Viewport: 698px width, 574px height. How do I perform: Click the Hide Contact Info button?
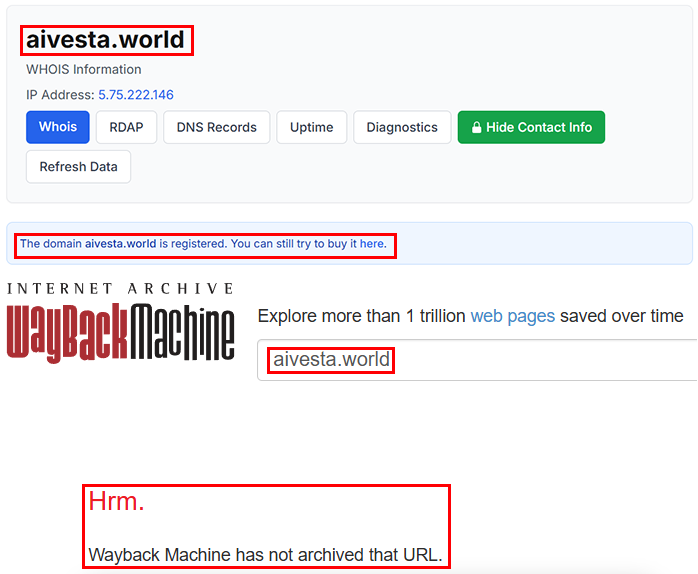click(x=531, y=127)
